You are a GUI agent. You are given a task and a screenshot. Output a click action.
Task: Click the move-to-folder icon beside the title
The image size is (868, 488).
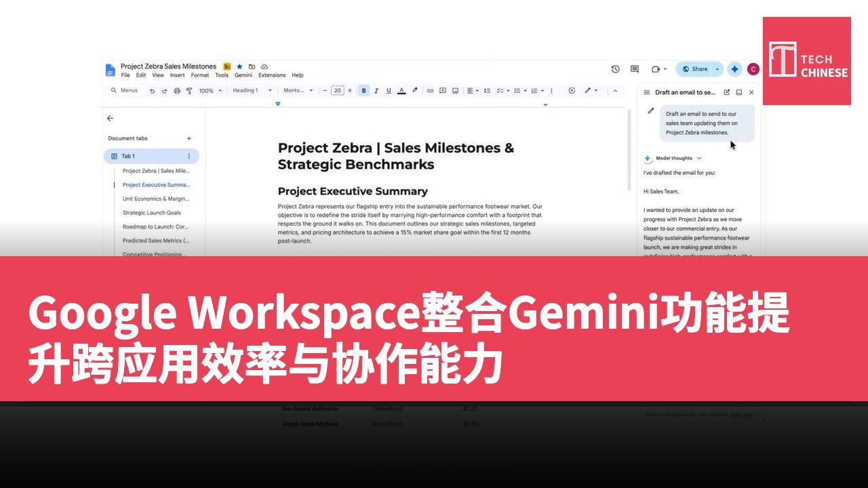[x=252, y=66]
